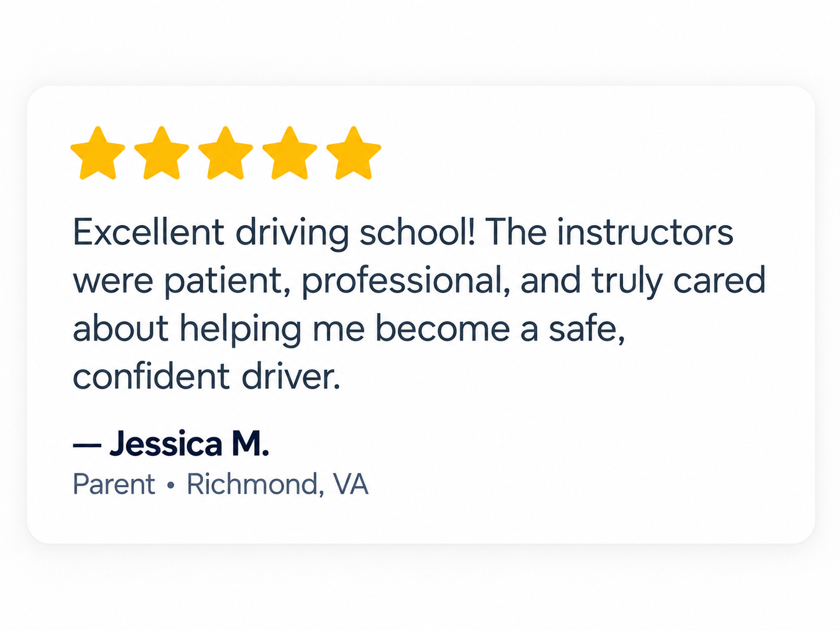The height and width of the screenshot is (630, 840).
Task: Click the phrase driving school!
Action: (356, 234)
